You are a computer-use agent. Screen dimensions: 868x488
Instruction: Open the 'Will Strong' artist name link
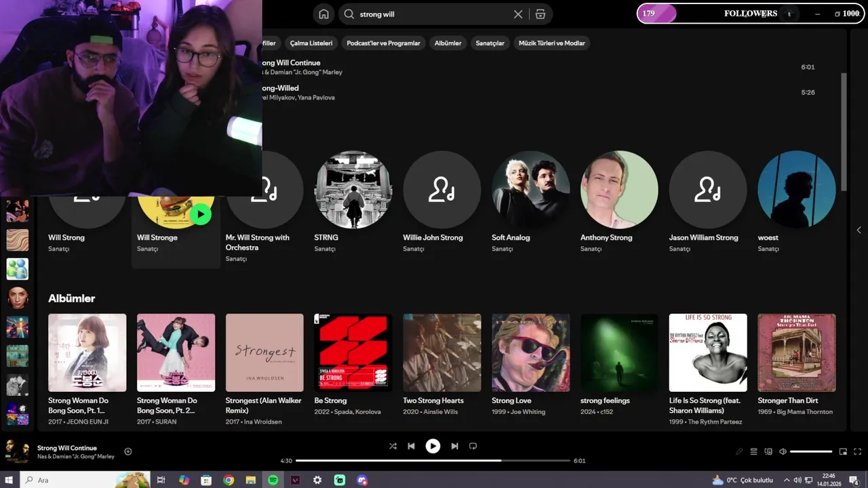[x=66, y=238]
